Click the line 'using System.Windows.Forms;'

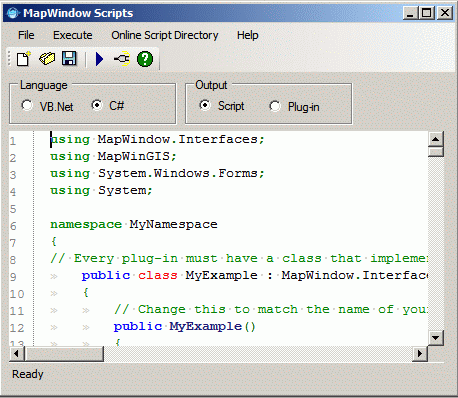157,173
